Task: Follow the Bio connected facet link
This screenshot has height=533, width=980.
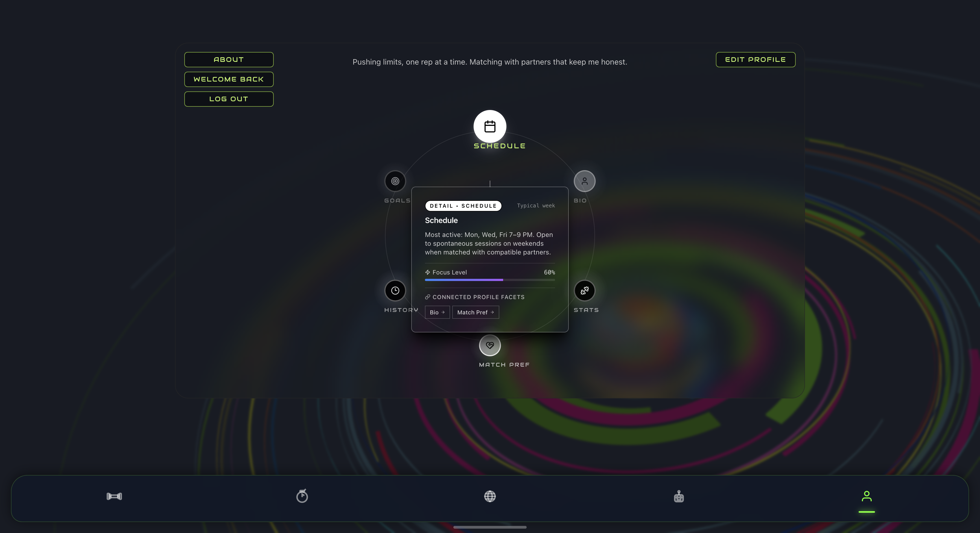Action: pyautogui.click(x=437, y=312)
